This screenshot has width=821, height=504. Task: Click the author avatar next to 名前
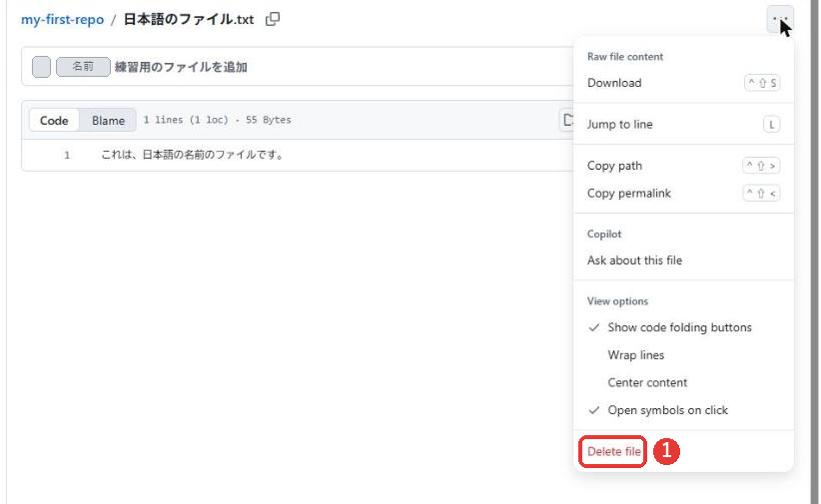41,67
